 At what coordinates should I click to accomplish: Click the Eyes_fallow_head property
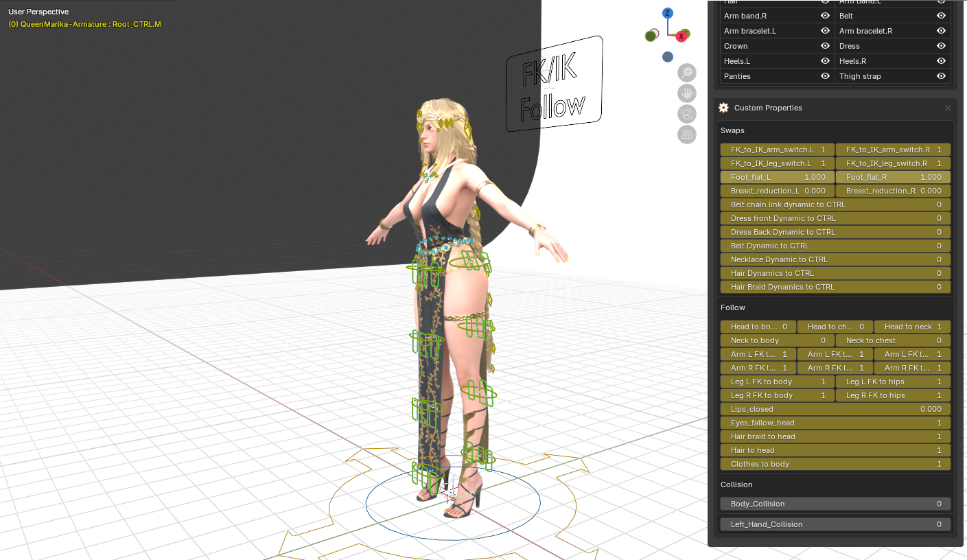point(835,423)
